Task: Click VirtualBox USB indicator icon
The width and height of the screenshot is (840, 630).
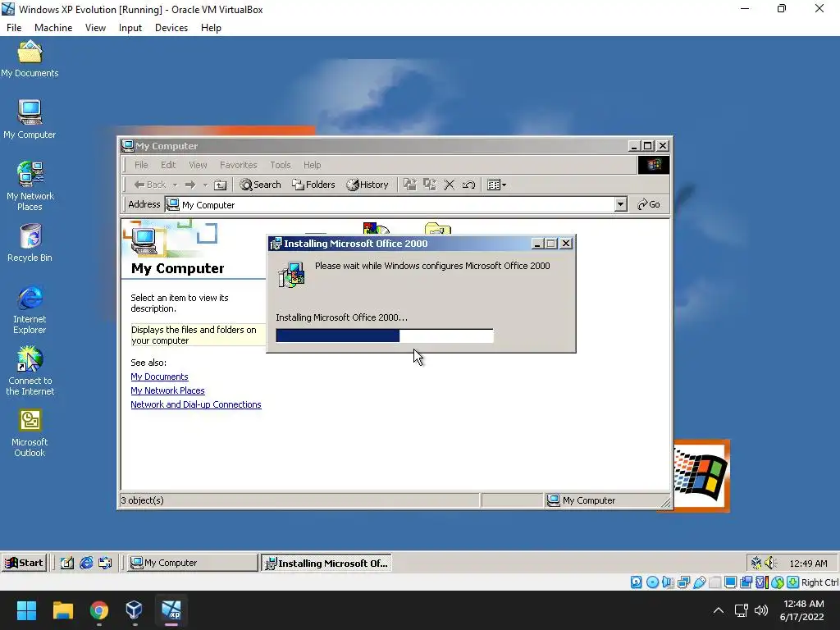Action: [700, 582]
